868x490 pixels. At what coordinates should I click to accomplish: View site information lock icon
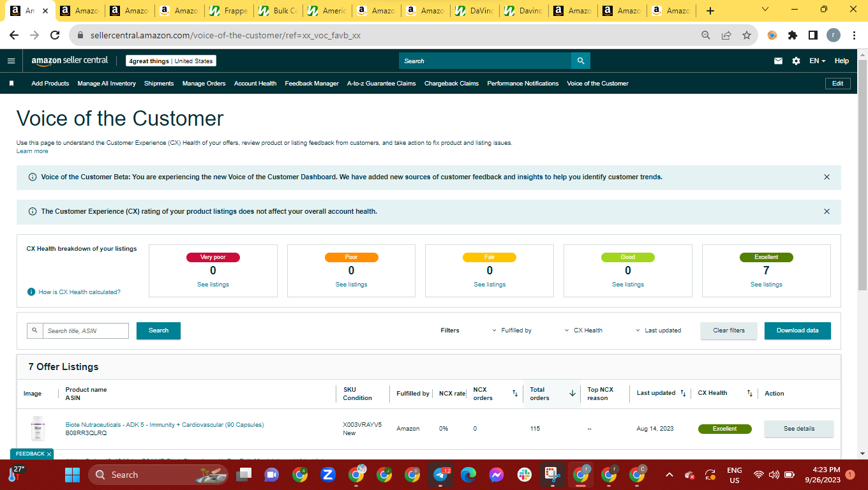pos(81,36)
